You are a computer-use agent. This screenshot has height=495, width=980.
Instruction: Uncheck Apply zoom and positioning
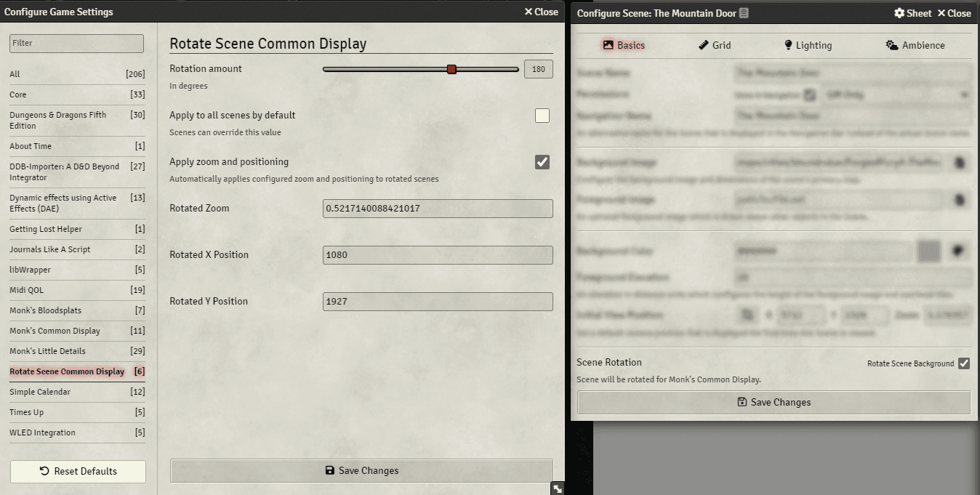(542, 162)
